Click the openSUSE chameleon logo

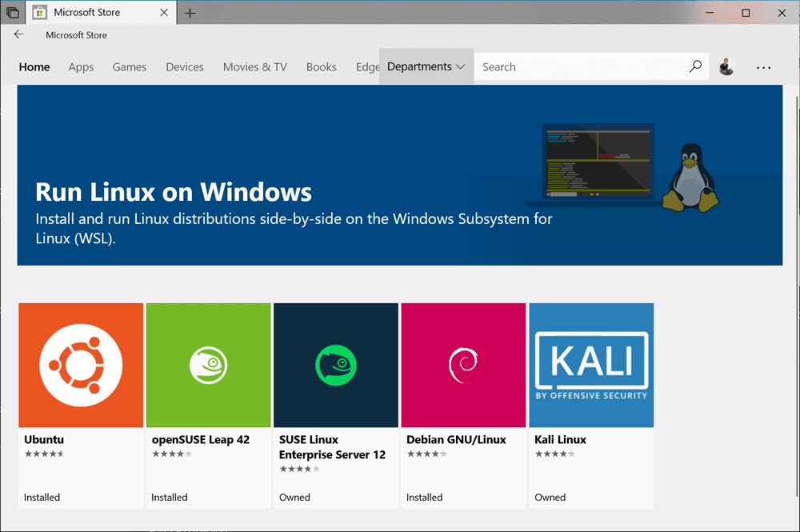click(208, 365)
